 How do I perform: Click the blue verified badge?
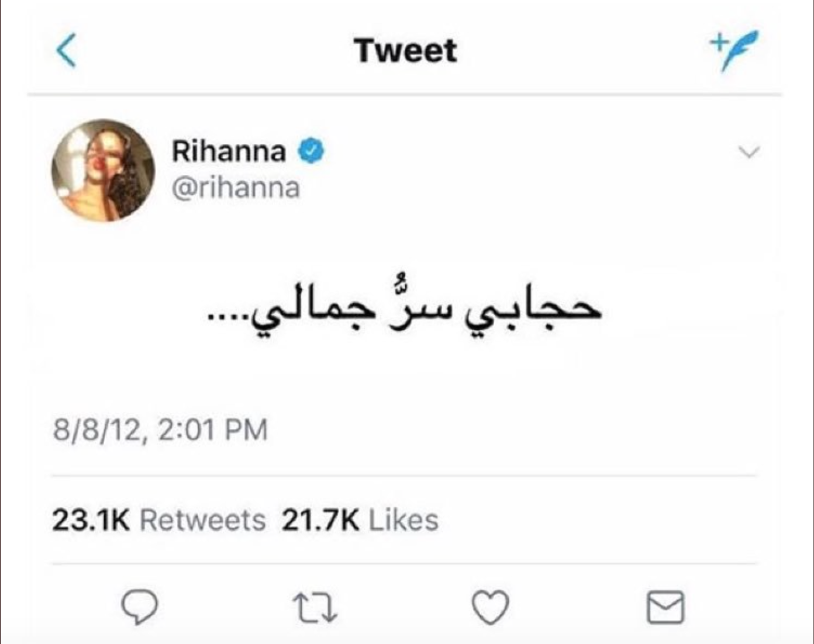[x=311, y=151]
